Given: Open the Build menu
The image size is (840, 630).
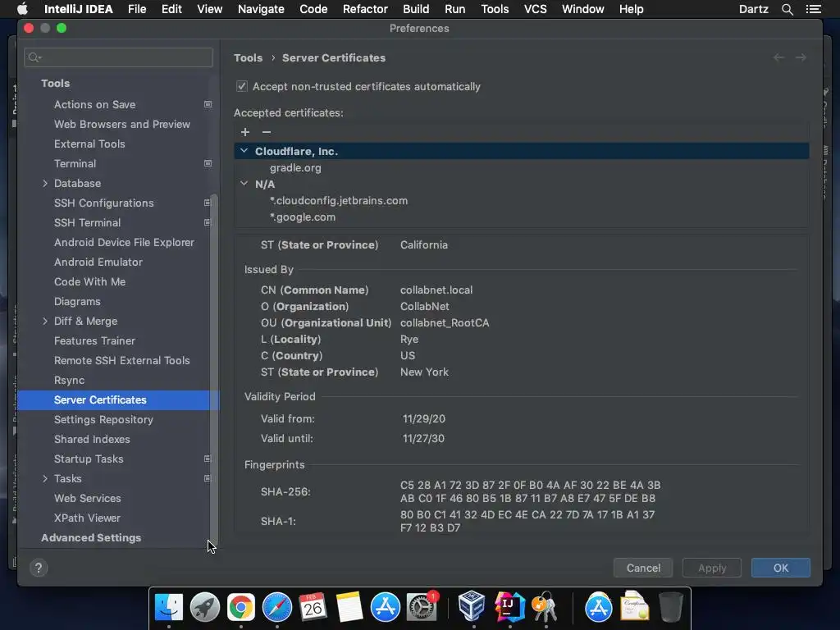Looking at the screenshot, I should tap(416, 9).
